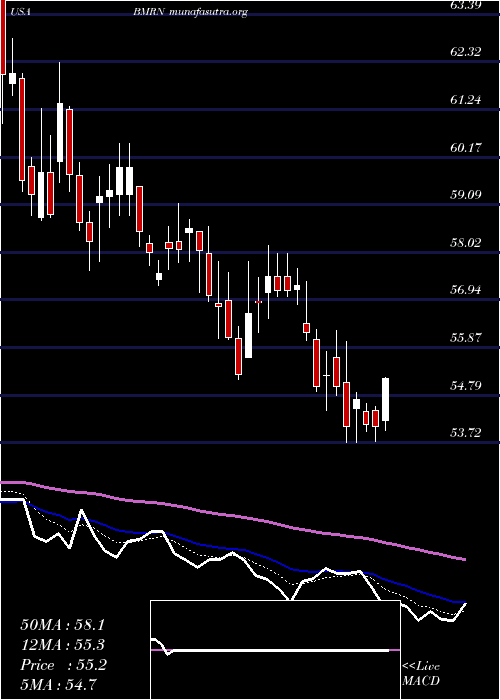Select the 60.17 price axis label
Viewport: 500px width, 700px height.
point(465,147)
